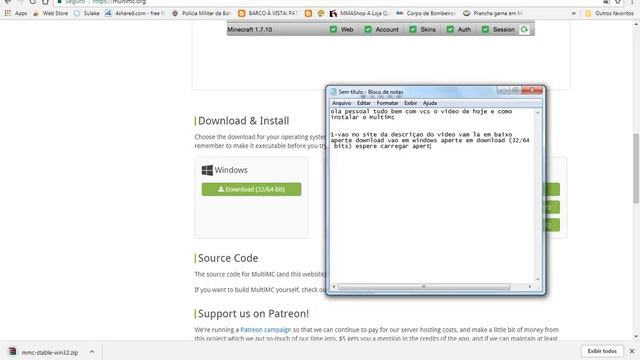Click the Download & Install heading
640x360 pixels.
244,121
